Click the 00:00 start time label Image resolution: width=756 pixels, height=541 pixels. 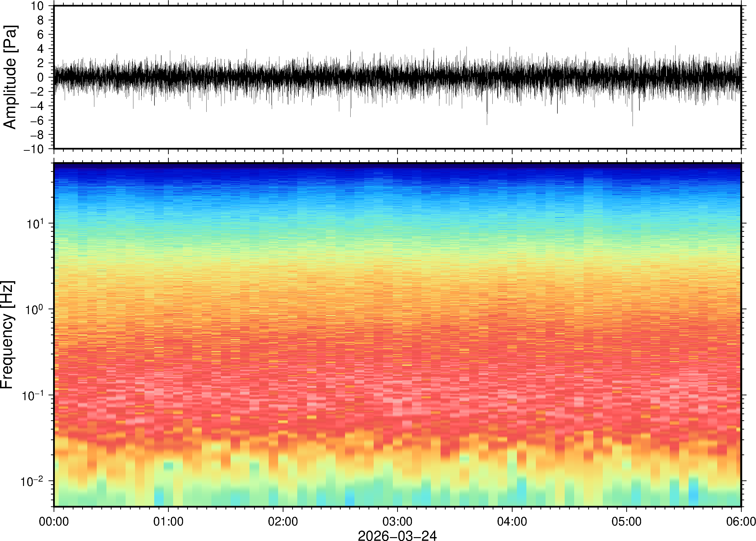[x=54, y=521]
